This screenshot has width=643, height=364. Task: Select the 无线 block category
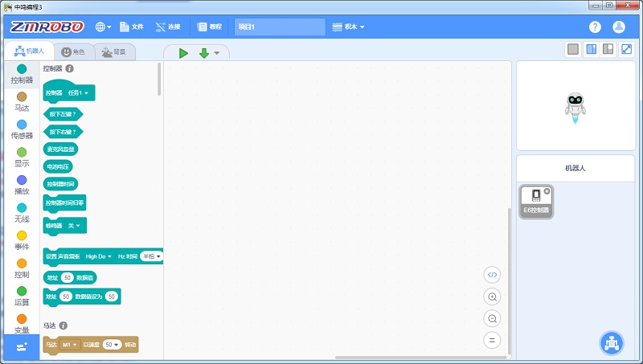click(22, 213)
